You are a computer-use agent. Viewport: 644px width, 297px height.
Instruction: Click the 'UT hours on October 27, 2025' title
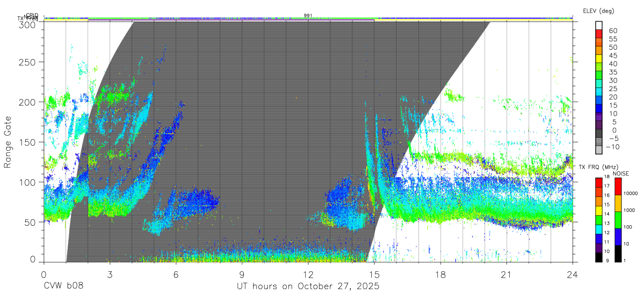(308, 287)
